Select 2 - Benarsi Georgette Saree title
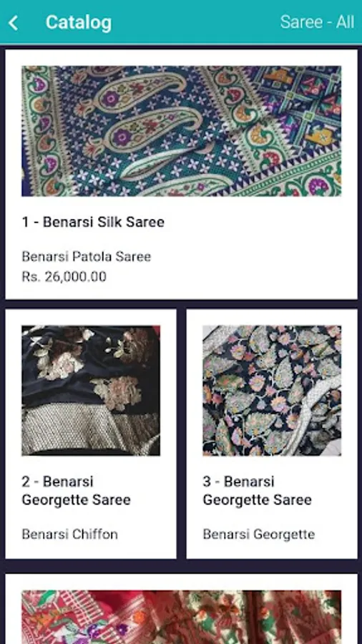Viewport: 362px width, 644px height. point(77,490)
